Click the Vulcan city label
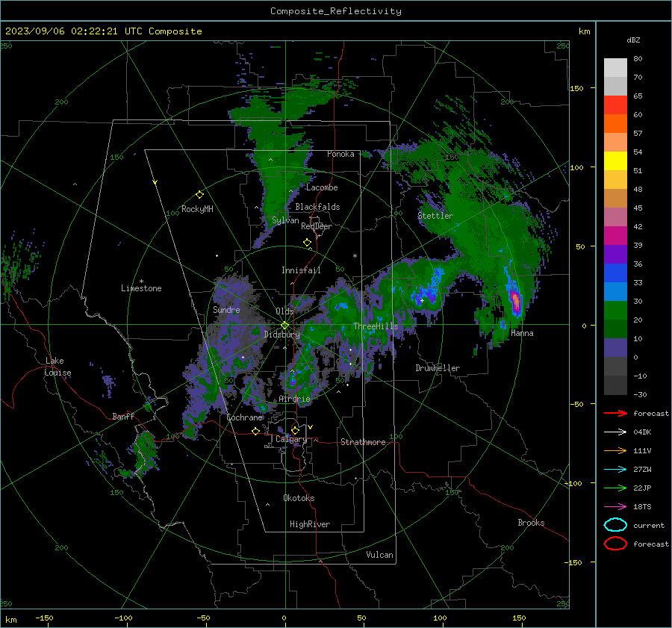This screenshot has height=628, width=672. coord(379,555)
